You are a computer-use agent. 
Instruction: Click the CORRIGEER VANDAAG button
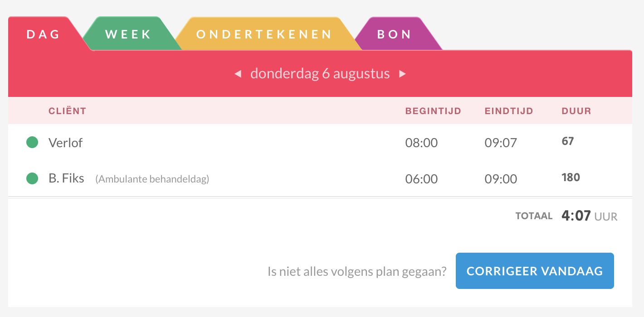click(535, 271)
